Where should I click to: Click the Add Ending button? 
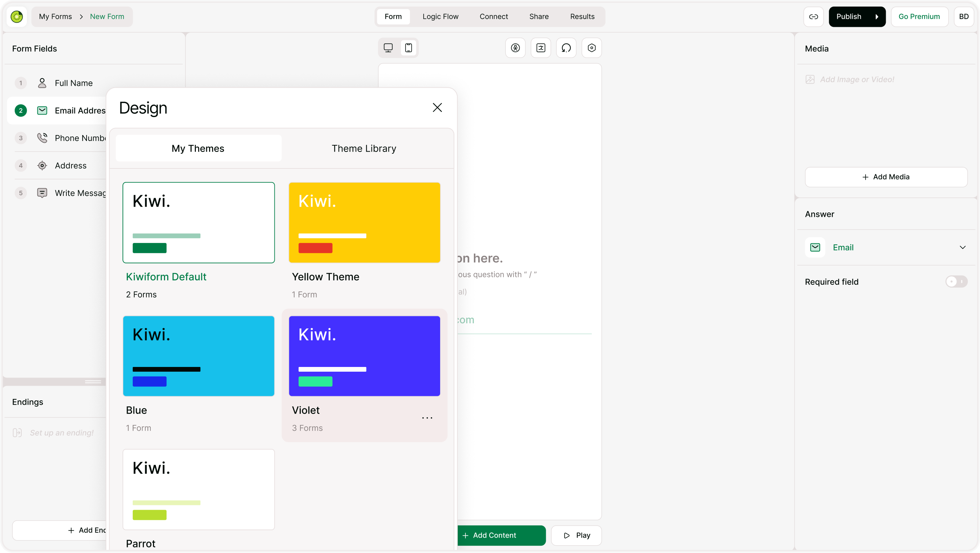tap(59, 530)
